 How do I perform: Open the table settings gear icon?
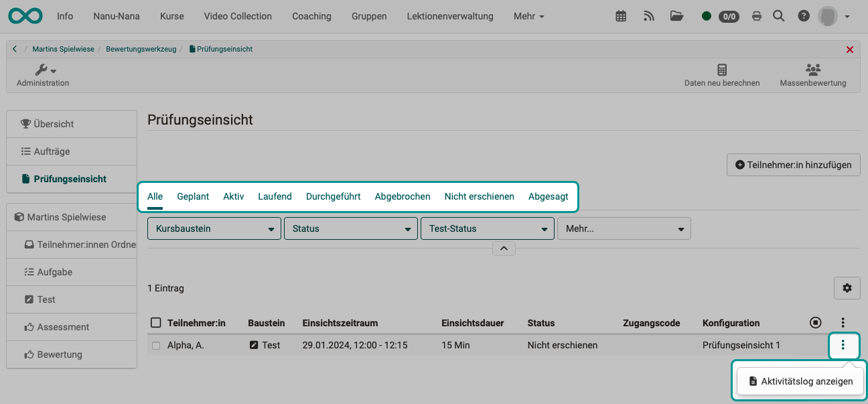847,288
